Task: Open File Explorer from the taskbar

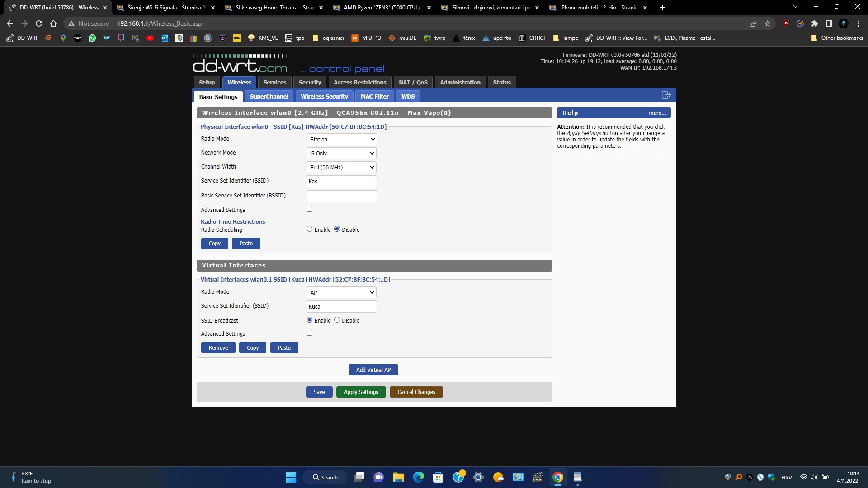Action: tap(398, 477)
